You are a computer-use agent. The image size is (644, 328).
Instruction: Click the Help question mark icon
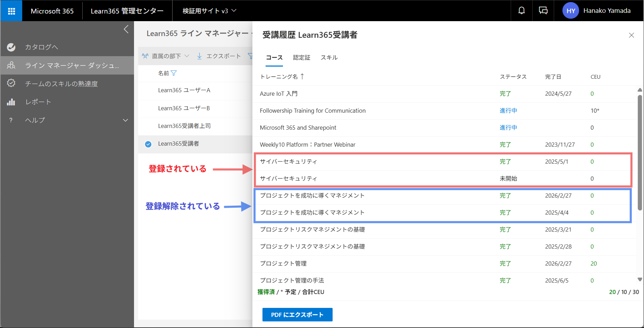pyautogui.click(x=11, y=120)
